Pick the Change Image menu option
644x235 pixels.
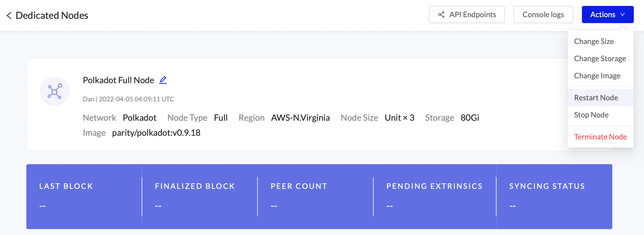pos(597,76)
